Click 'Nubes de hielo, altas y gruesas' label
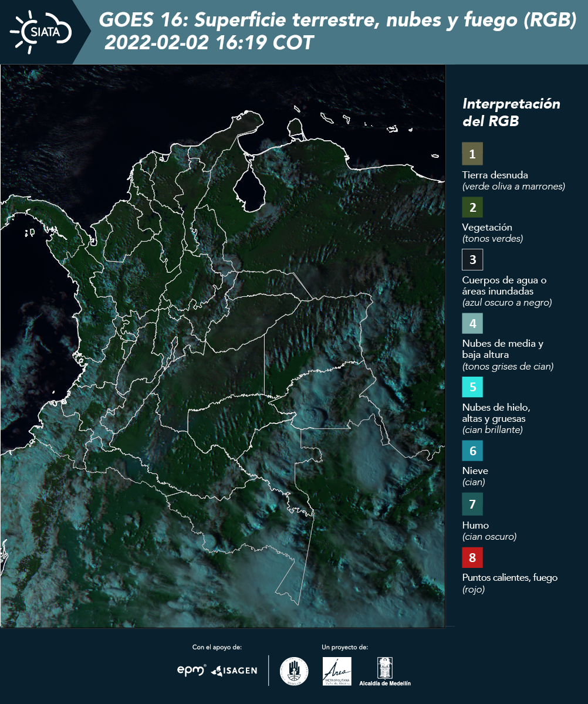The width and height of the screenshot is (588, 704). tap(496, 413)
